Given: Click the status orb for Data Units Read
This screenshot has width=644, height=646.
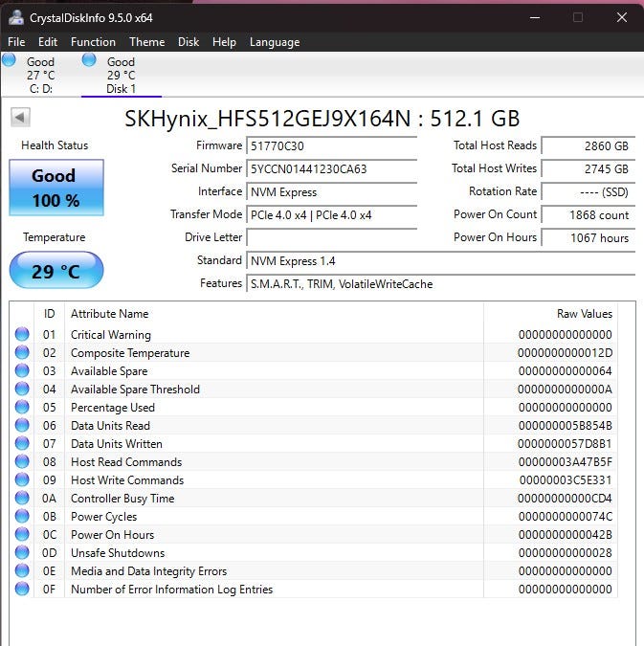Looking at the screenshot, I should 22,425.
